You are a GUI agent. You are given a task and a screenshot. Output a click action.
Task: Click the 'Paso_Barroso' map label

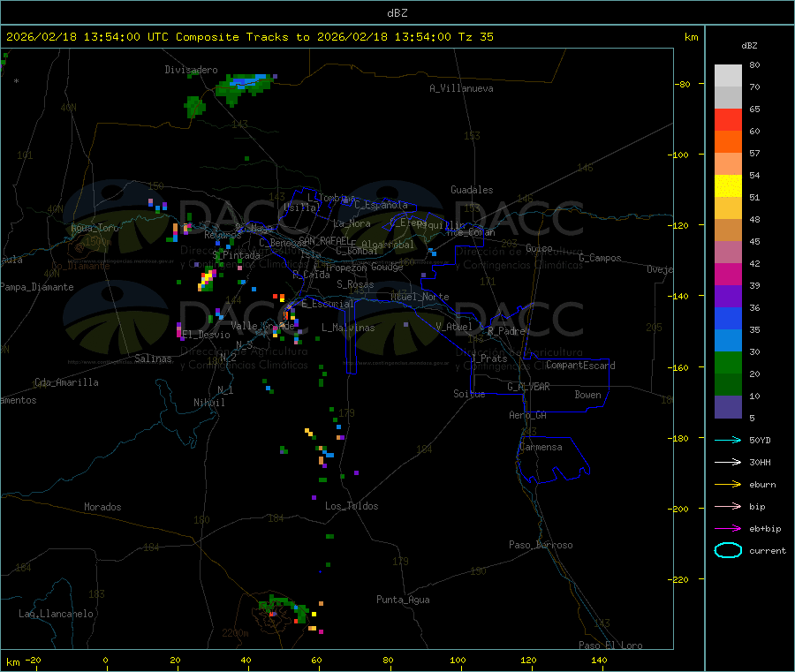[x=541, y=545]
